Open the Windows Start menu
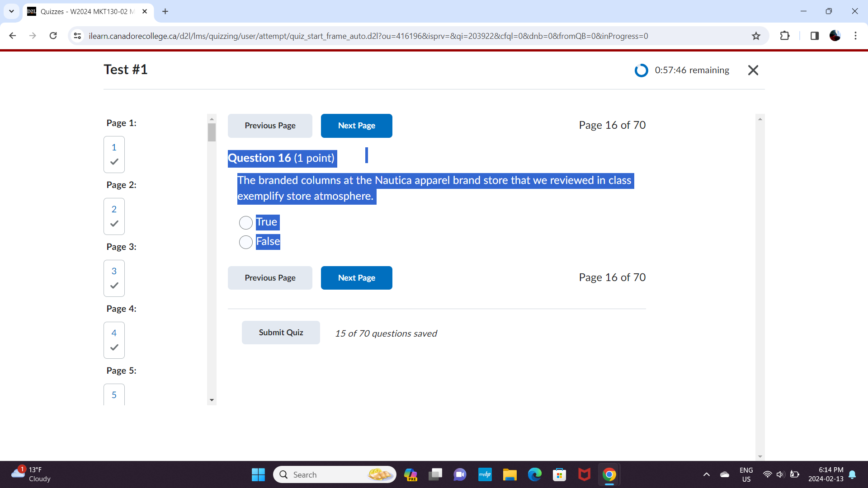This screenshot has height=488, width=868. [x=258, y=474]
